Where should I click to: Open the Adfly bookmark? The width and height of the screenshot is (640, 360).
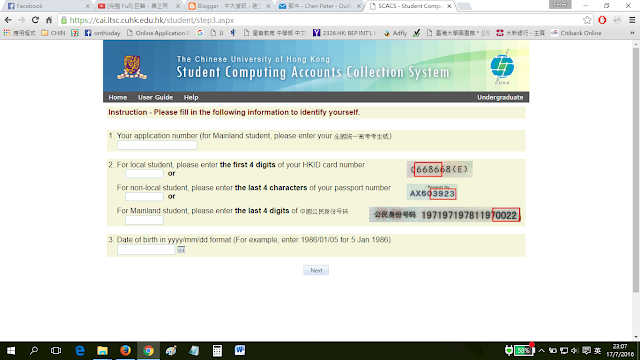(x=396, y=33)
